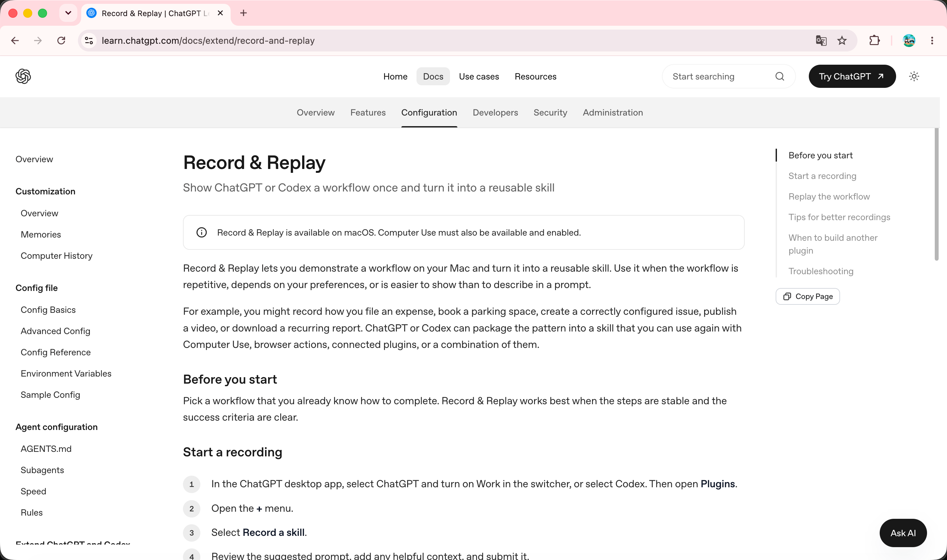
Task: Click the Config file sidebar heading
Action: 37,288
